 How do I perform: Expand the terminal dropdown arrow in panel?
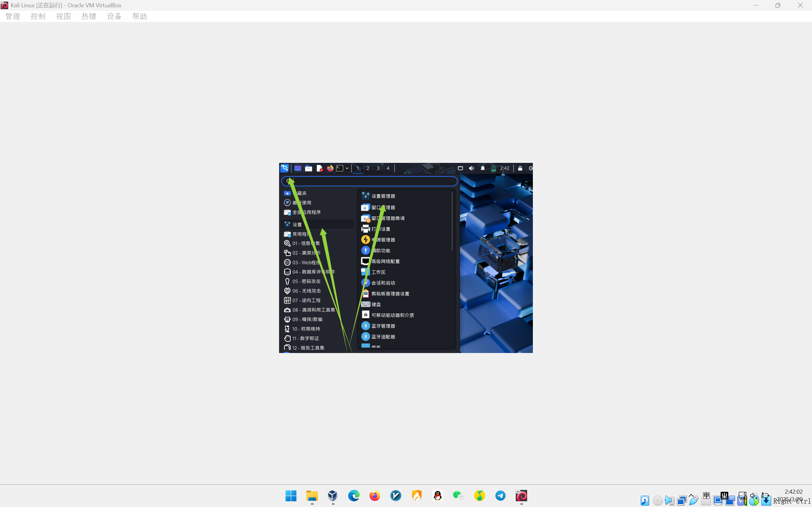coord(347,168)
